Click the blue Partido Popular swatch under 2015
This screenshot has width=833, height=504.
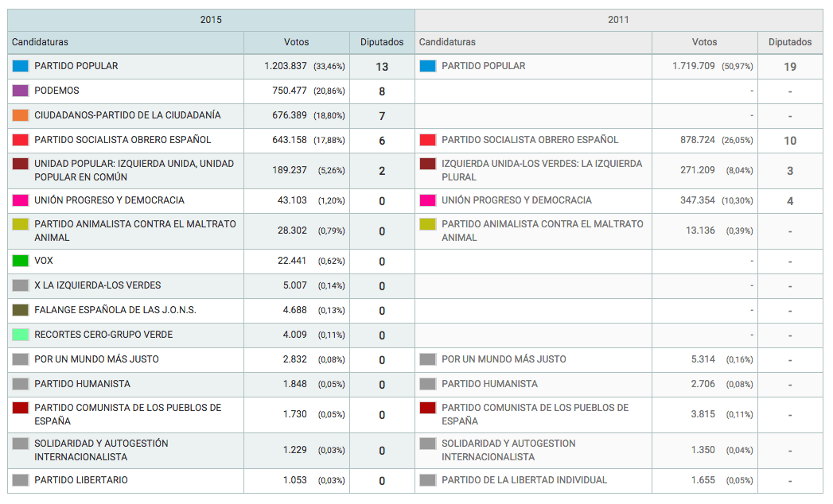pos(20,66)
